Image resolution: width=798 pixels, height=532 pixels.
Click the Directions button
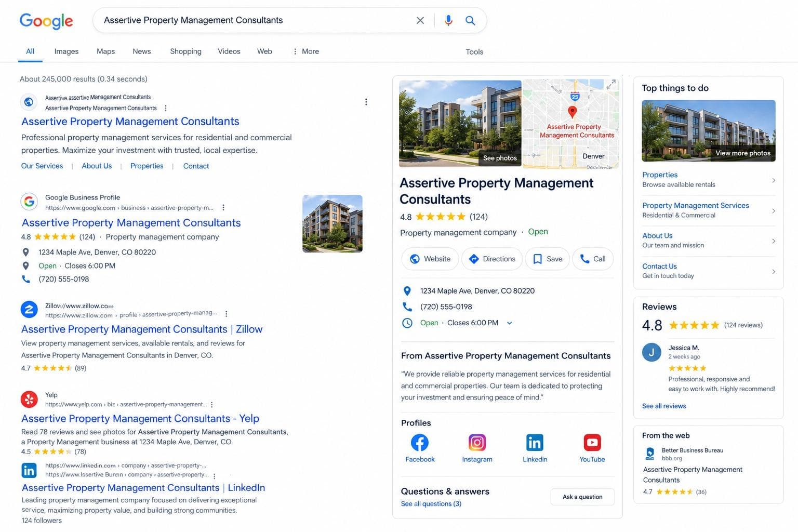click(492, 259)
